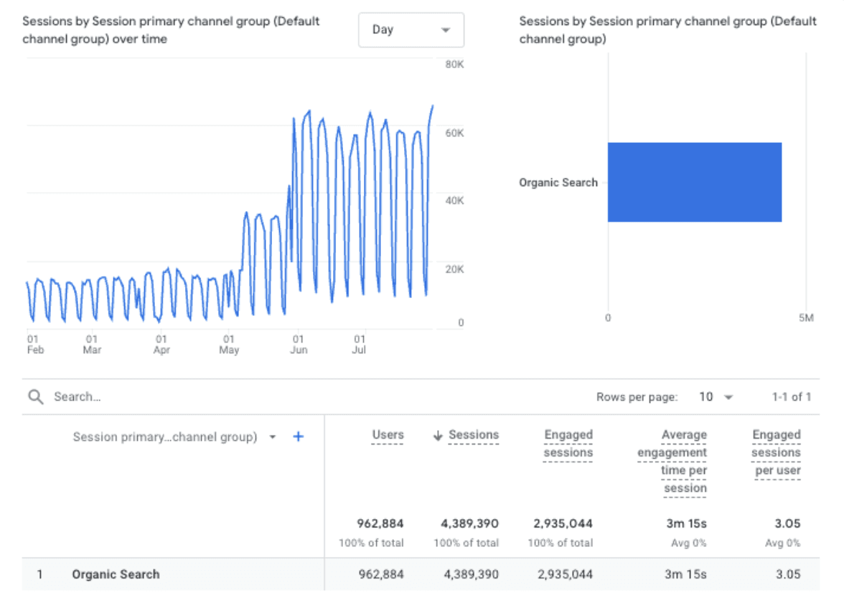Click the Avg 0% under 3m 15s total
This screenshot has width=844, height=616.
tap(688, 543)
